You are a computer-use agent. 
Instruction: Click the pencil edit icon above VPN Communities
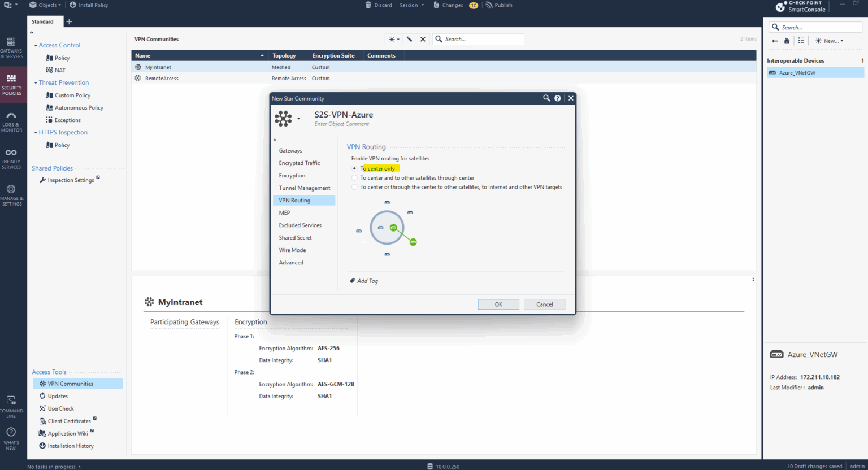pos(409,39)
